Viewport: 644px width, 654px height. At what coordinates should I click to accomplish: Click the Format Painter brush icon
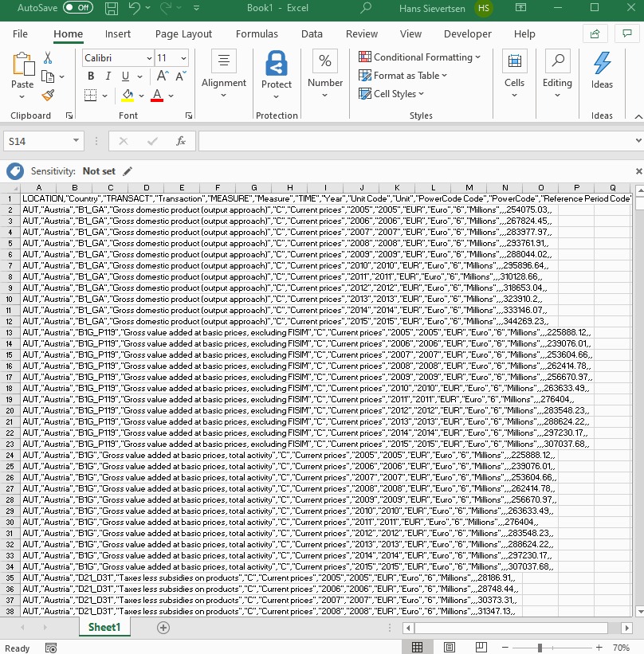[x=48, y=96]
